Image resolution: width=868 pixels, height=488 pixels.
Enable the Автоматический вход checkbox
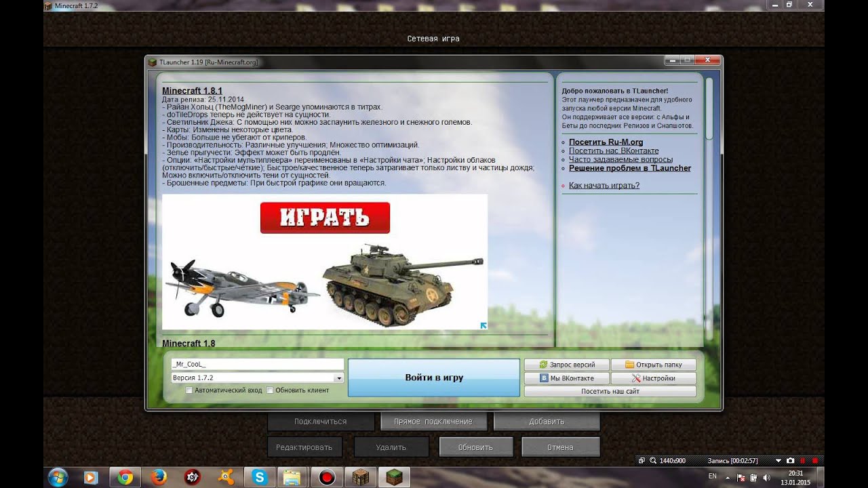[x=189, y=390]
